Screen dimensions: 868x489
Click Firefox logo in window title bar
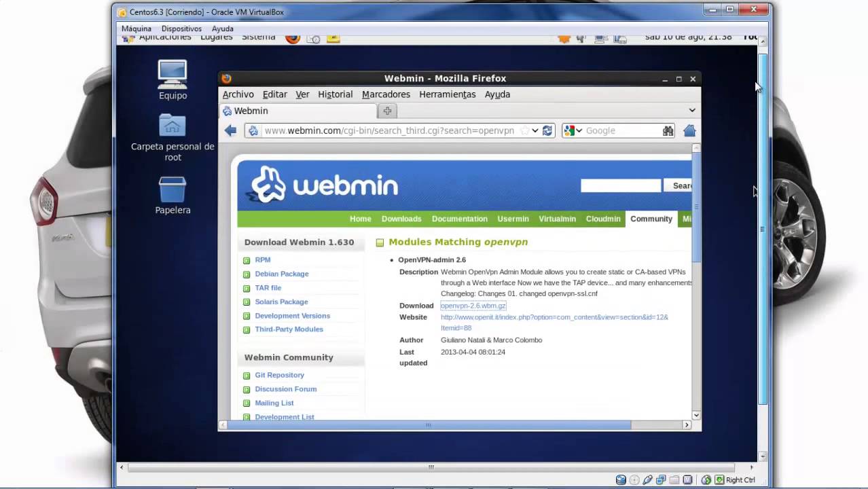pos(226,79)
